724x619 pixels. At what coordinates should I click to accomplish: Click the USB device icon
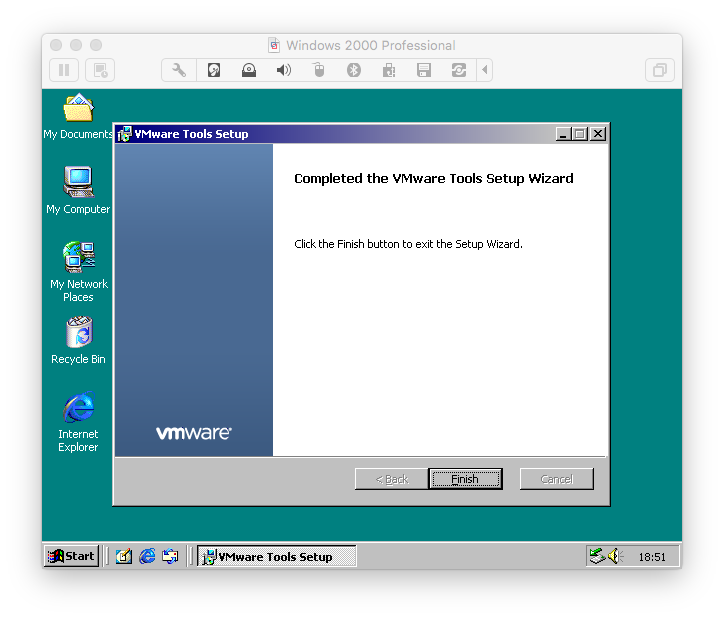tap(389, 70)
